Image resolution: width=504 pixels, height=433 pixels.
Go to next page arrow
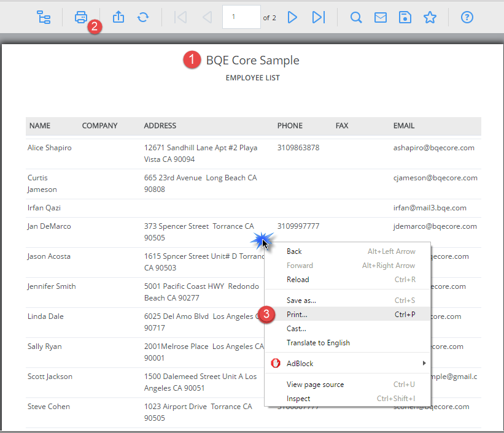292,17
